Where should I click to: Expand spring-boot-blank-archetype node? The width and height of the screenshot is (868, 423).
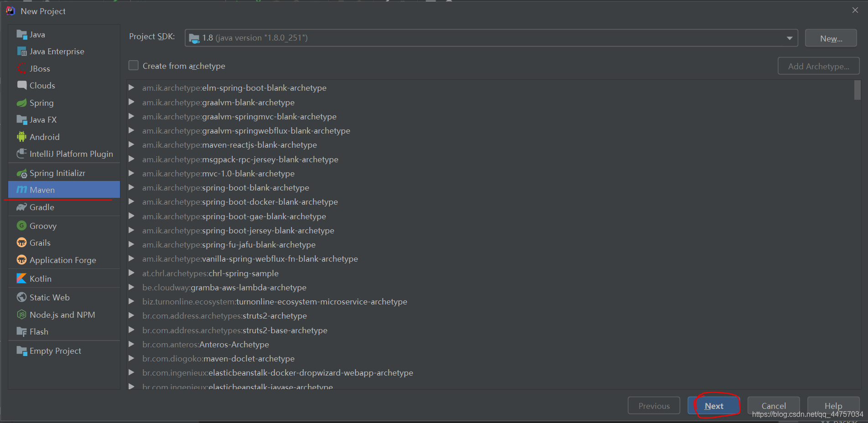click(131, 187)
